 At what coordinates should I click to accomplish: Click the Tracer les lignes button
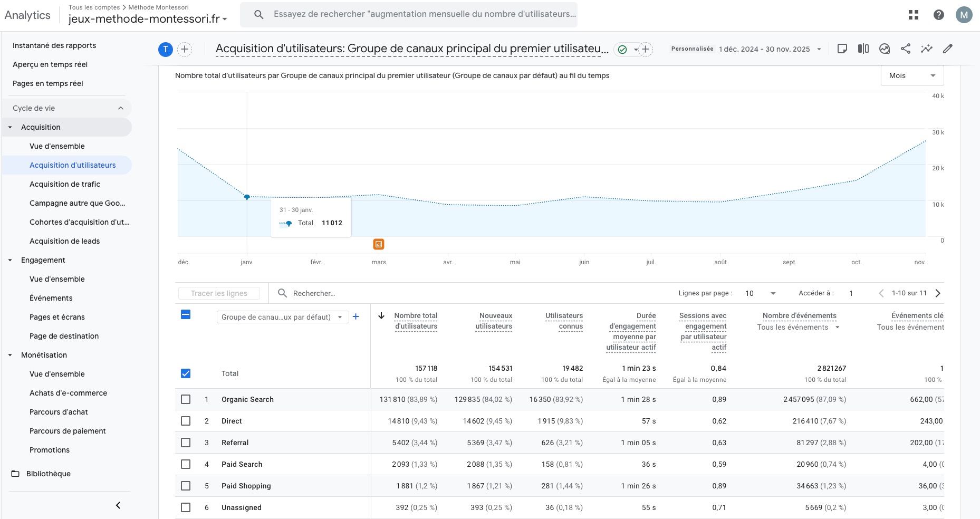click(219, 293)
